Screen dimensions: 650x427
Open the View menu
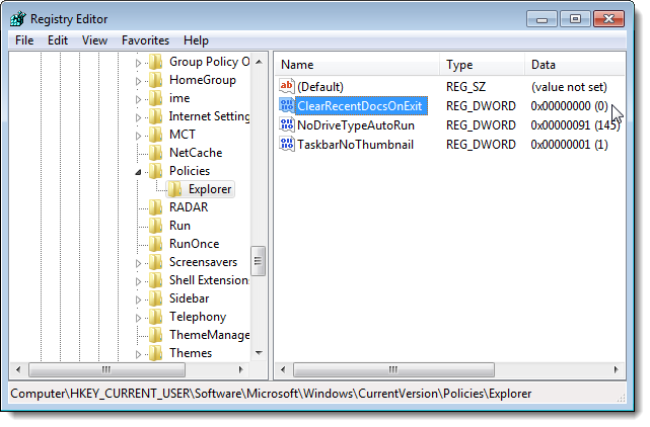tap(95, 40)
